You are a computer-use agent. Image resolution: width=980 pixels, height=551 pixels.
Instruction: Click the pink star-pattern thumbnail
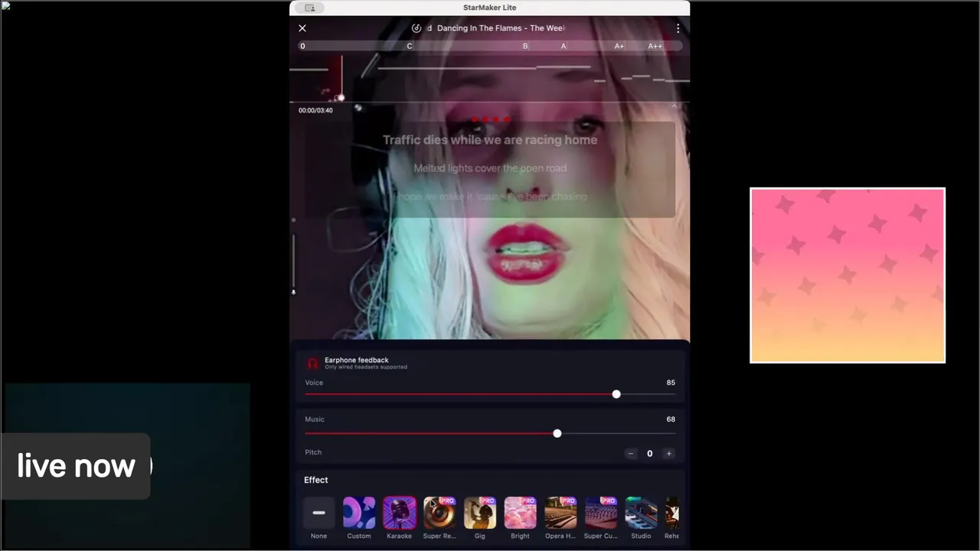tap(848, 275)
